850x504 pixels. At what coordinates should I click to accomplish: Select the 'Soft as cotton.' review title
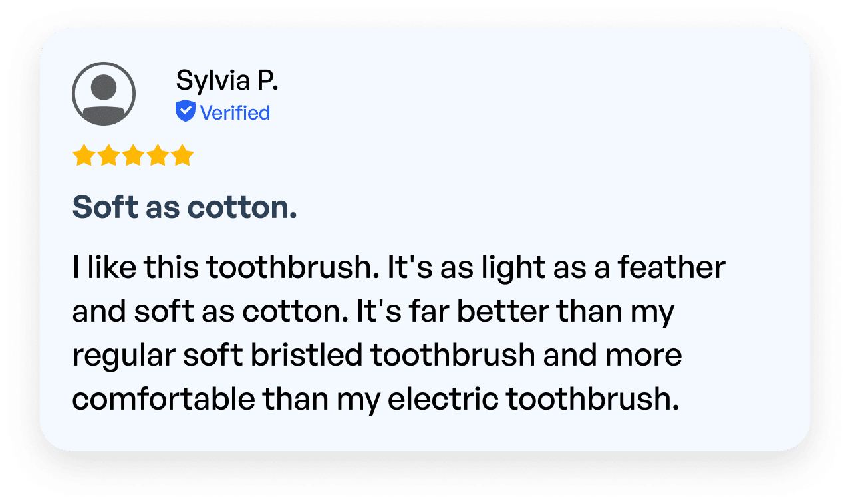184,208
